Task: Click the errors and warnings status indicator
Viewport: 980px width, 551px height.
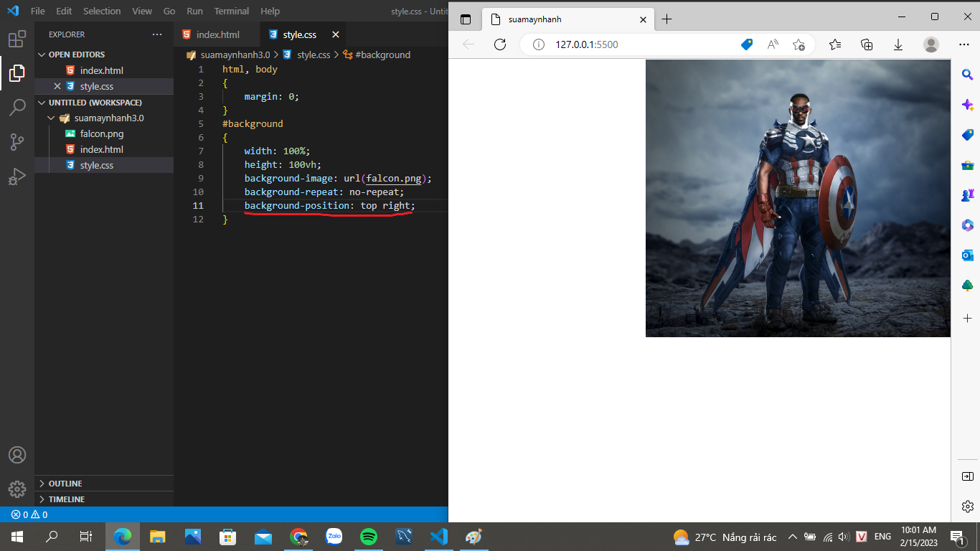Action: click(29, 514)
